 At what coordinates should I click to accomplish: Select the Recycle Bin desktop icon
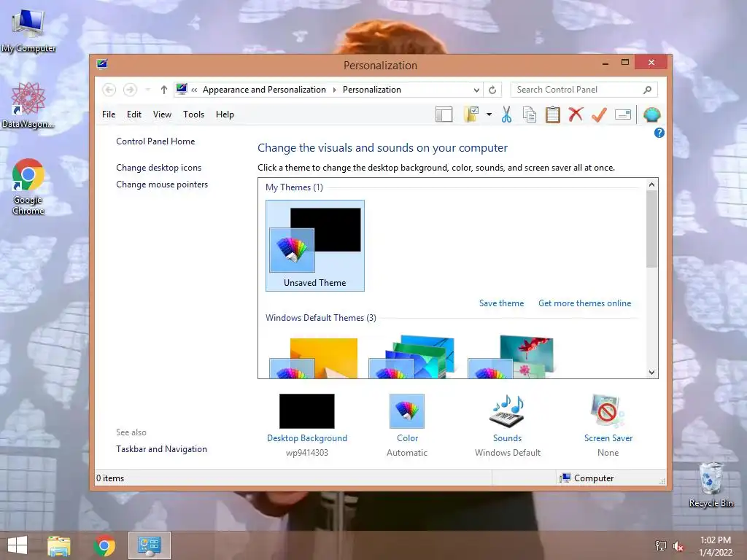point(711,484)
